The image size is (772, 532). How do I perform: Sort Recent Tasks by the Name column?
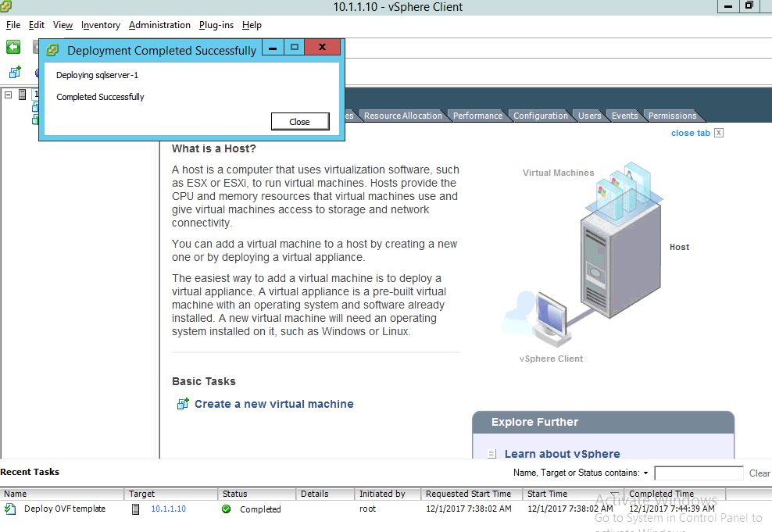point(62,494)
